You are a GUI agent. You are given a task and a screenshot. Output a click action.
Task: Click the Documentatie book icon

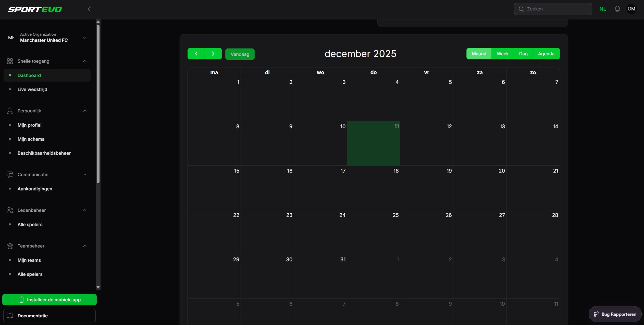[x=10, y=316]
